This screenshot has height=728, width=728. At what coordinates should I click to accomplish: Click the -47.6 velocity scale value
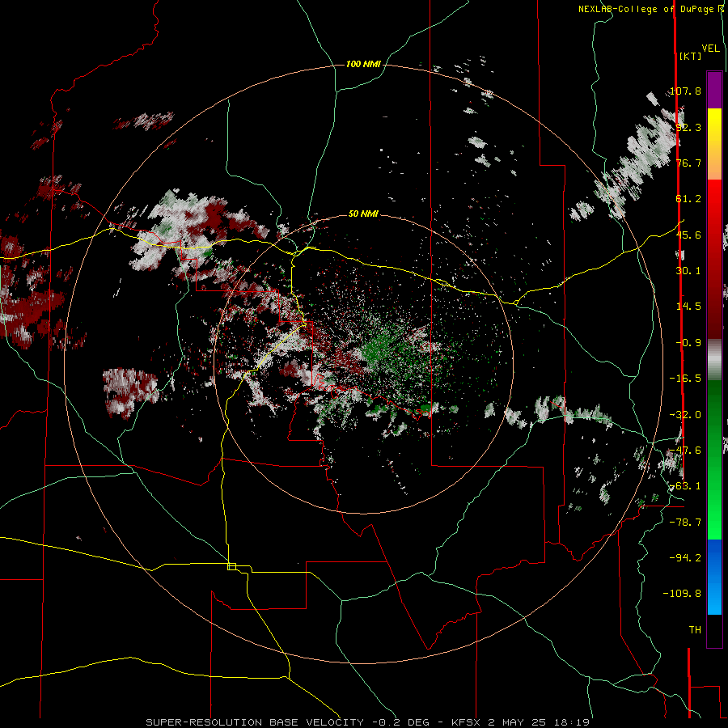coord(685,451)
